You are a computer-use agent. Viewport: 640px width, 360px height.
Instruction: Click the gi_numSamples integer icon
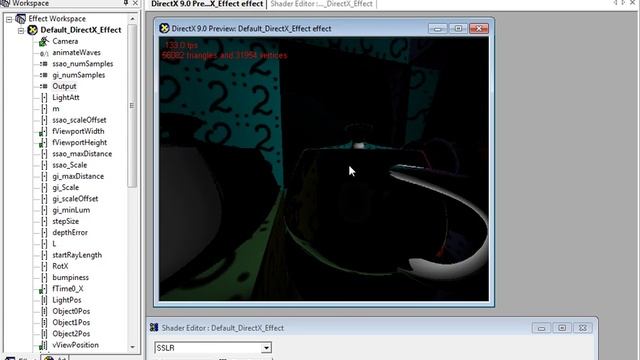click(x=44, y=75)
